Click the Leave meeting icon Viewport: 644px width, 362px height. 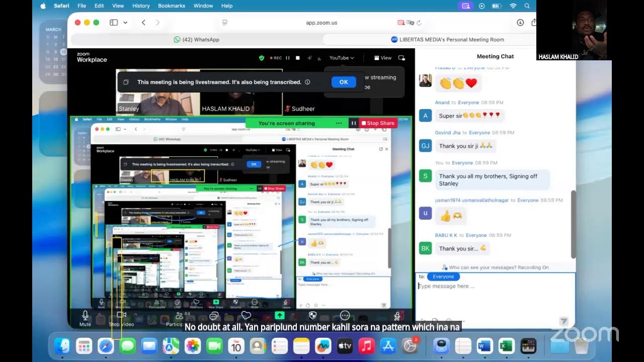pos(397,315)
